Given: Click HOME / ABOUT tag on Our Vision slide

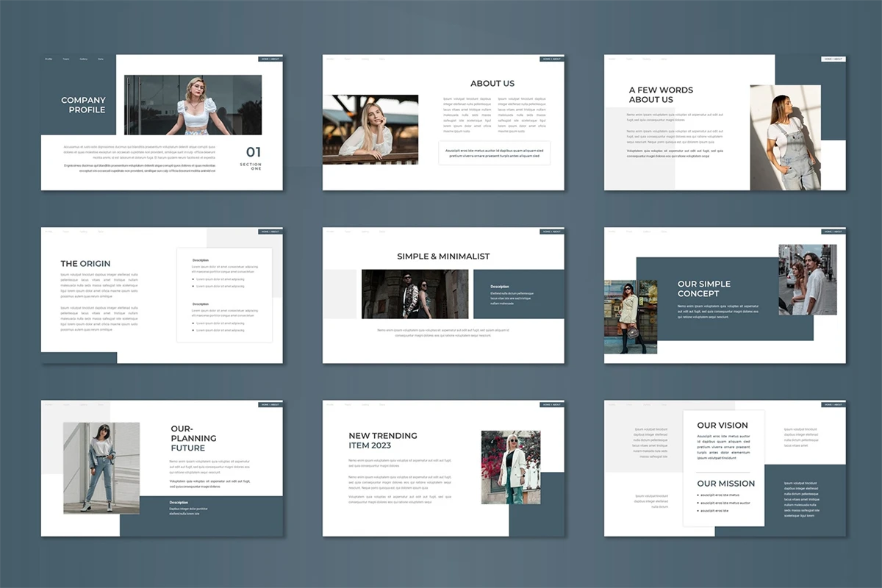Looking at the screenshot, I should pos(833,404).
